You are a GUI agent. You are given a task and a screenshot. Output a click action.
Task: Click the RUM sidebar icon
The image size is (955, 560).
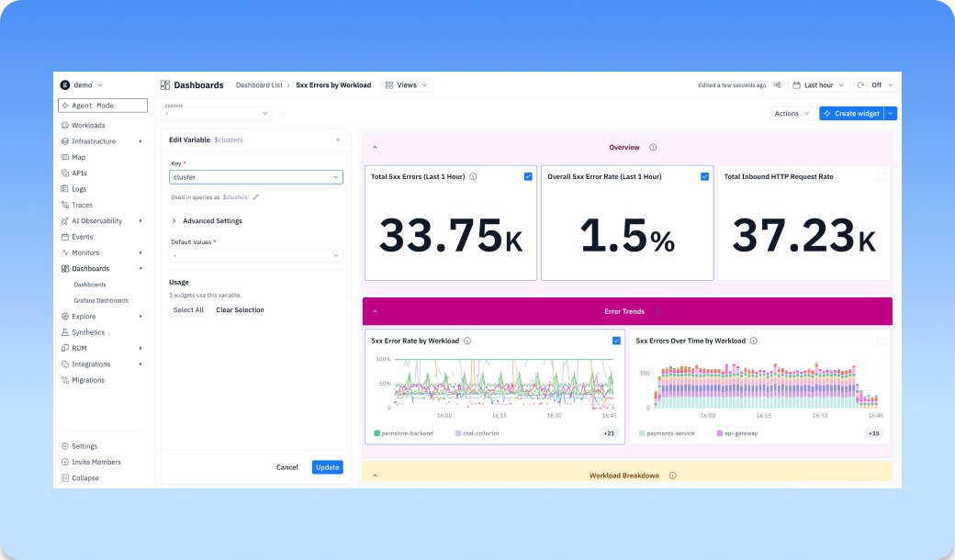65,348
